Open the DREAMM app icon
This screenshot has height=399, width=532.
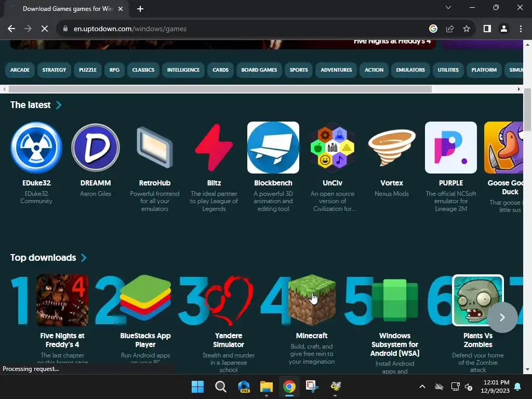click(96, 148)
